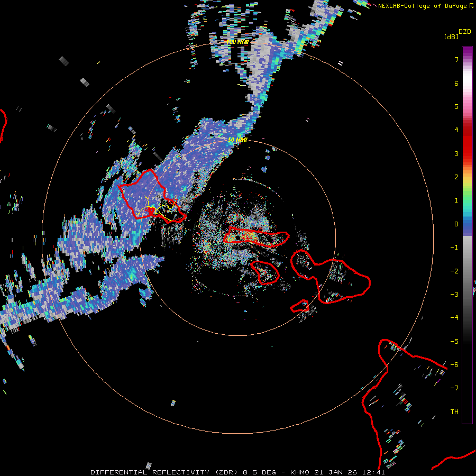Click the -5 value on color scale
Viewport: 476px width, 476px height.
click(x=454, y=342)
